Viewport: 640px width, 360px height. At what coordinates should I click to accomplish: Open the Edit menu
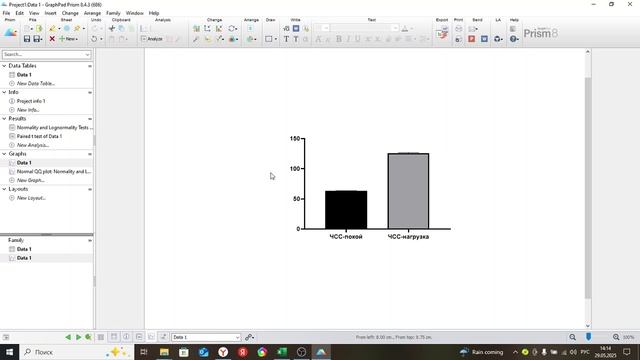(x=19, y=13)
